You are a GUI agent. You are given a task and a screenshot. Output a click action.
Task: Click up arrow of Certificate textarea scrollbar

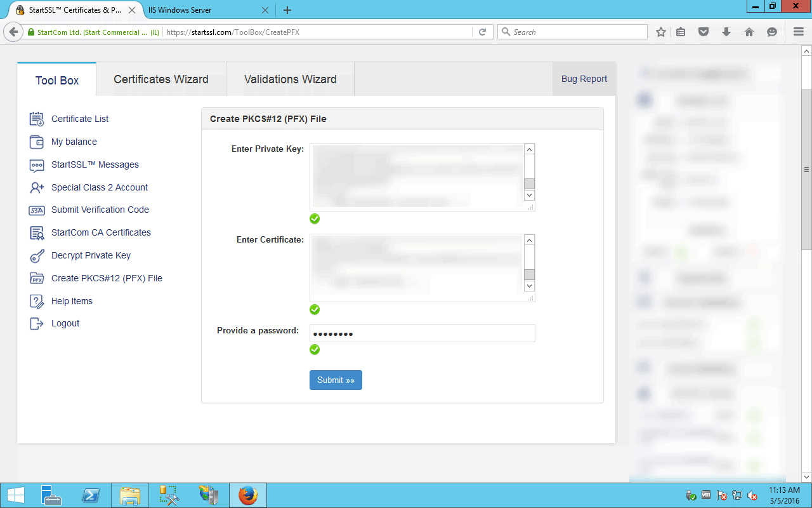530,240
